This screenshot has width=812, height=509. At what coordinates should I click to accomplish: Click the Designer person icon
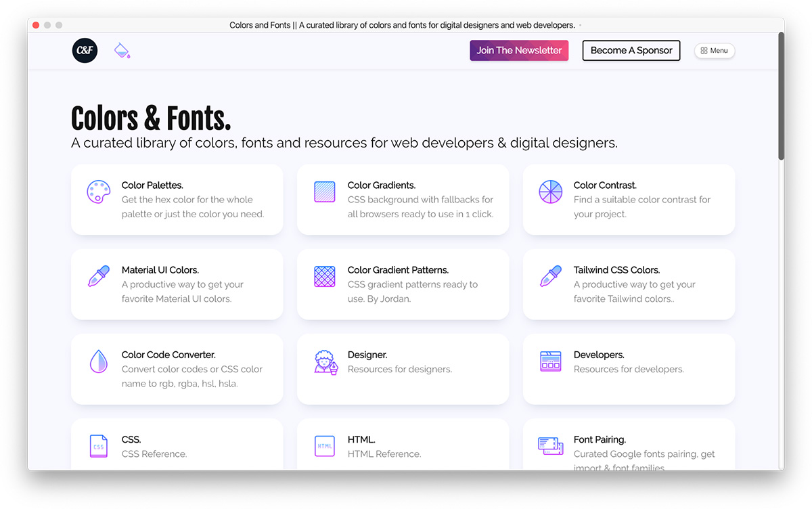click(x=325, y=361)
